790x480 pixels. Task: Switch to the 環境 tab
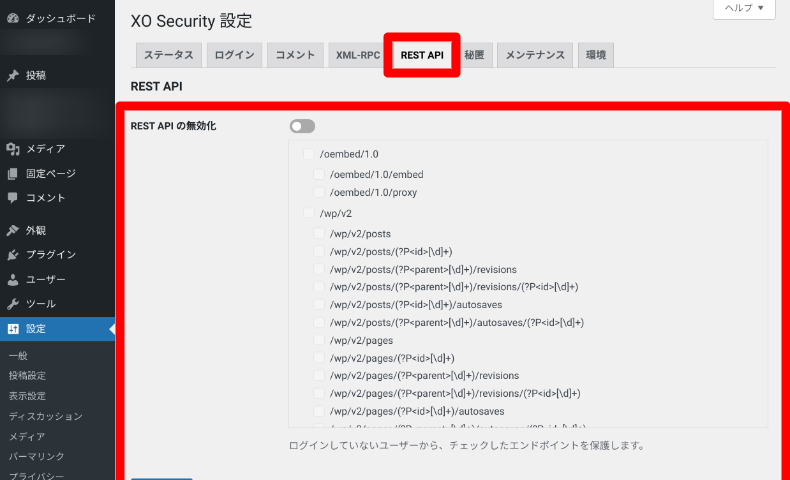click(596, 55)
